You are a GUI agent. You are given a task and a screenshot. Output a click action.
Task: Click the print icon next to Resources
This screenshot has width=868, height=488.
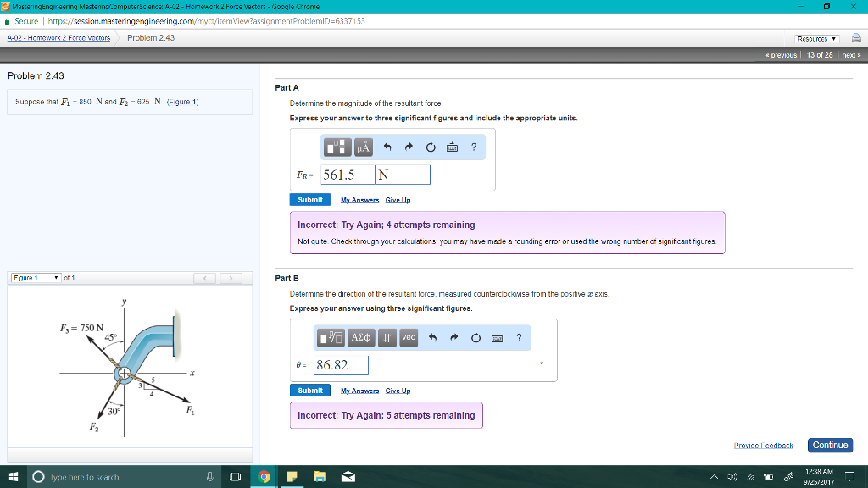(x=857, y=38)
